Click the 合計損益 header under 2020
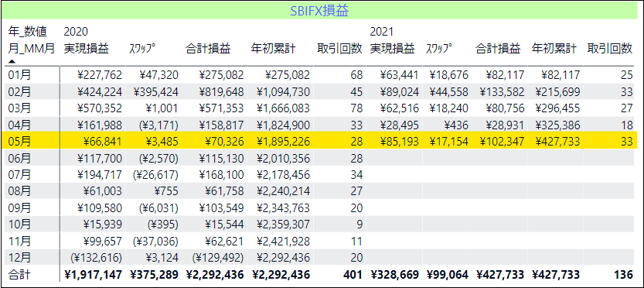644x288 pixels. tap(208, 49)
